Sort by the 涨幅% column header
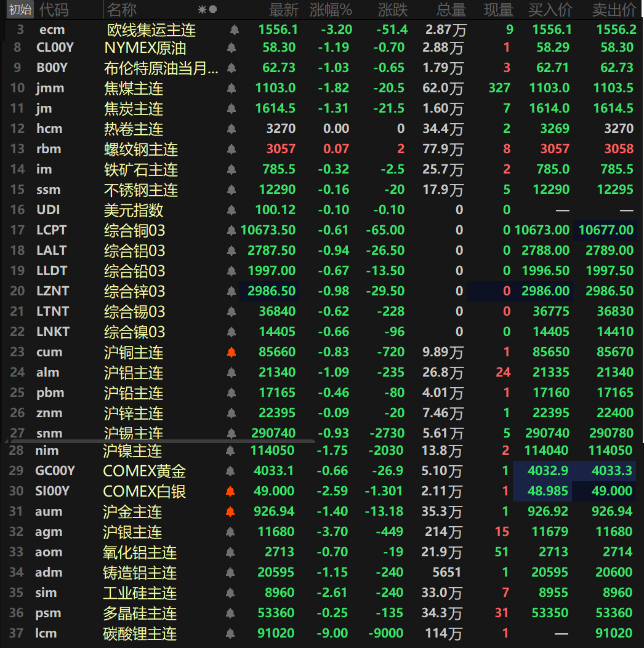 pyautogui.click(x=331, y=9)
